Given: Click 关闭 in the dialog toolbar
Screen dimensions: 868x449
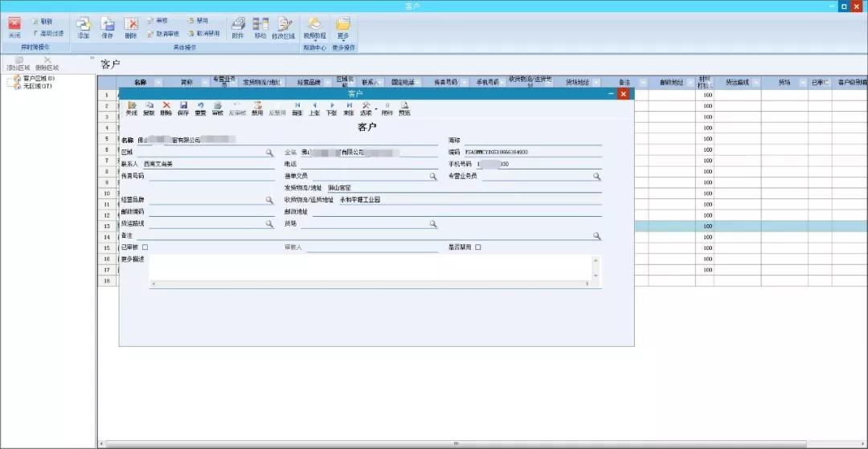Looking at the screenshot, I should pos(131,108).
